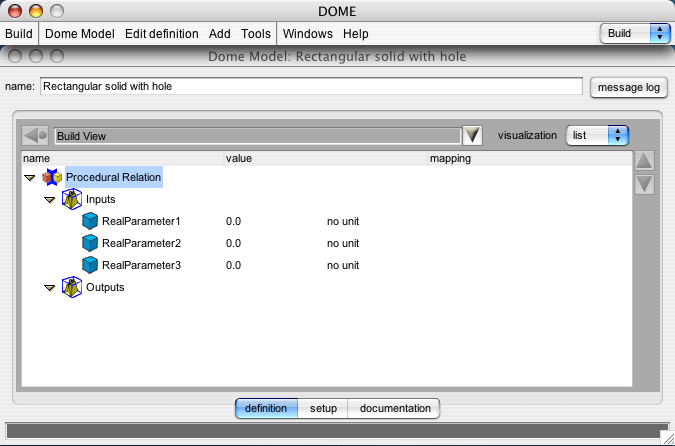Screen dimensions: 675x446
Task: Open the Dome Model menu
Action: click(x=80, y=34)
